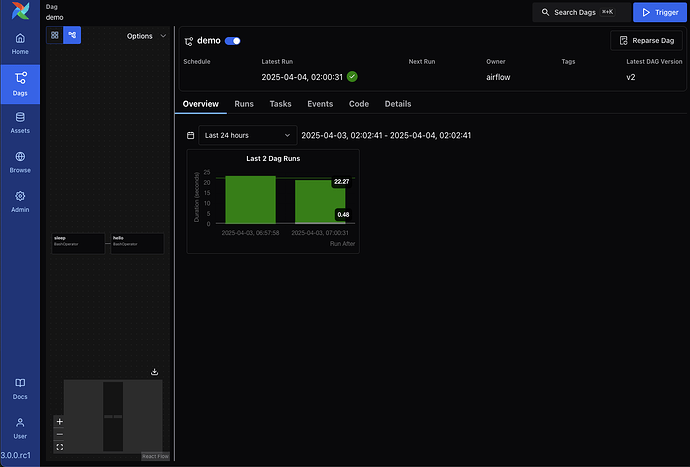The width and height of the screenshot is (690, 467).
Task: Toggle the demo DAG pause switch
Action: click(x=233, y=41)
